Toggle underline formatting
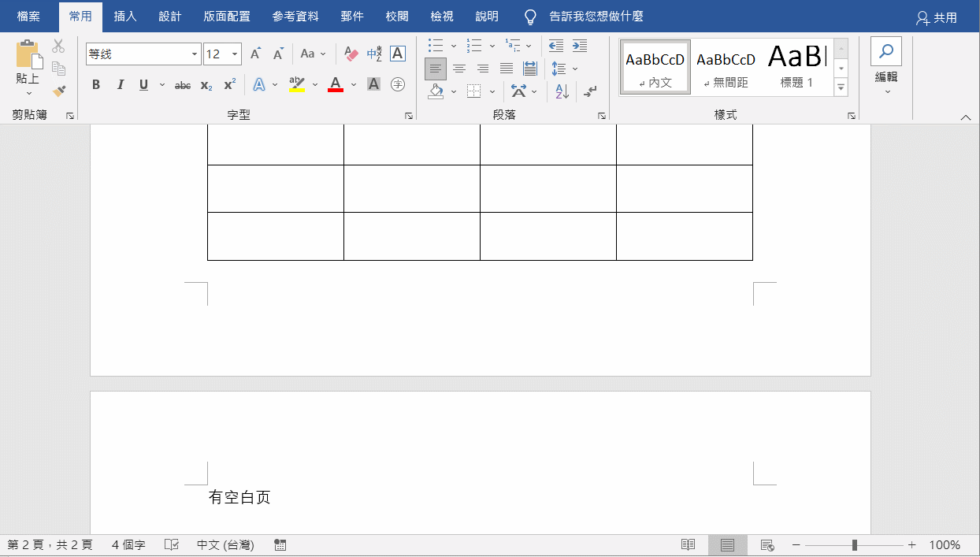Viewport: 980px width, 557px height. [x=143, y=84]
